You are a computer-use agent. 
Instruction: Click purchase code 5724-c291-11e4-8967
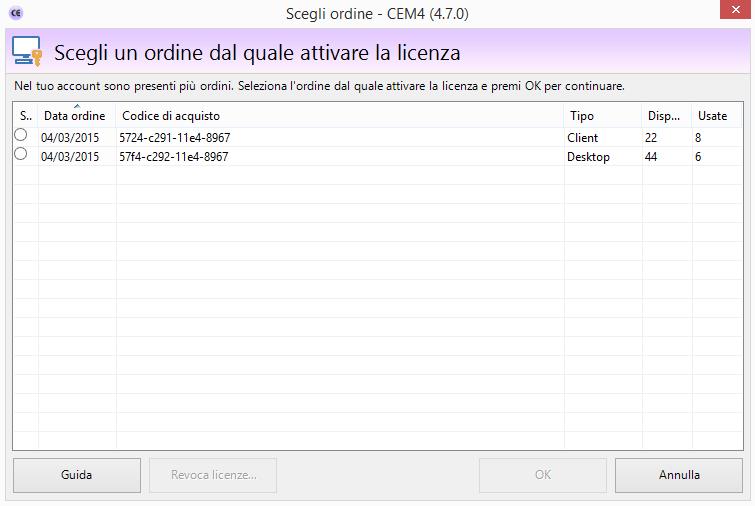(174, 138)
